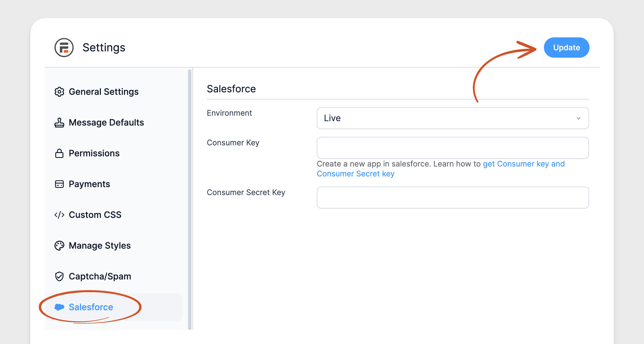Click the Payments card icon
Viewport: 644px width, 344px height.
pos(59,184)
